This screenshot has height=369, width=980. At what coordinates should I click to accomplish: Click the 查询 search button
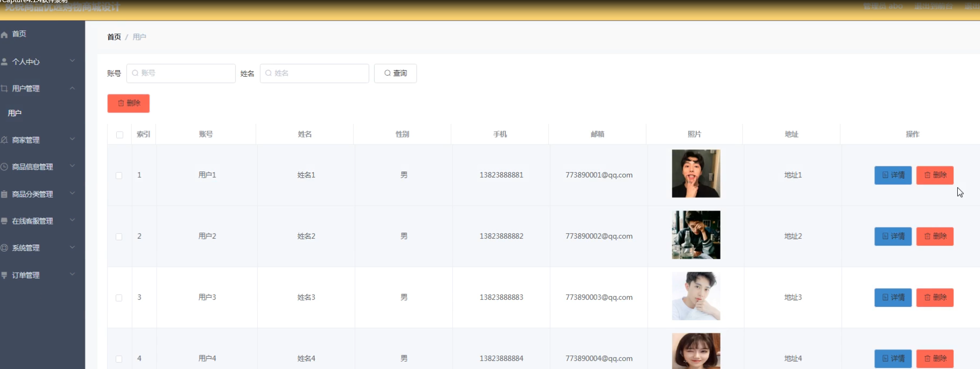click(x=395, y=73)
